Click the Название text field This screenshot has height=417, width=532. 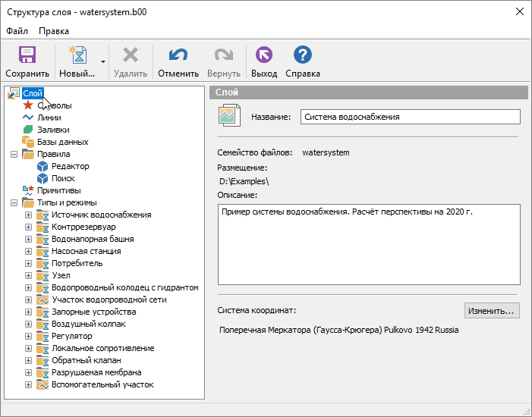coord(410,117)
